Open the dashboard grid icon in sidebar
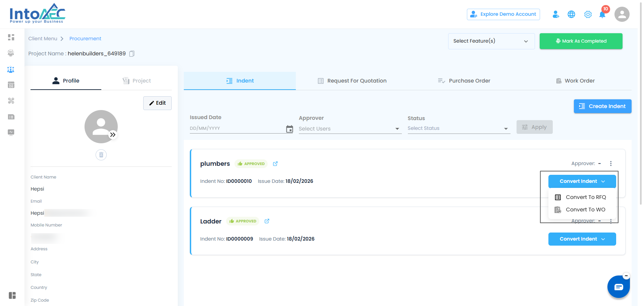This screenshot has width=644, height=306. tap(11, 37)
